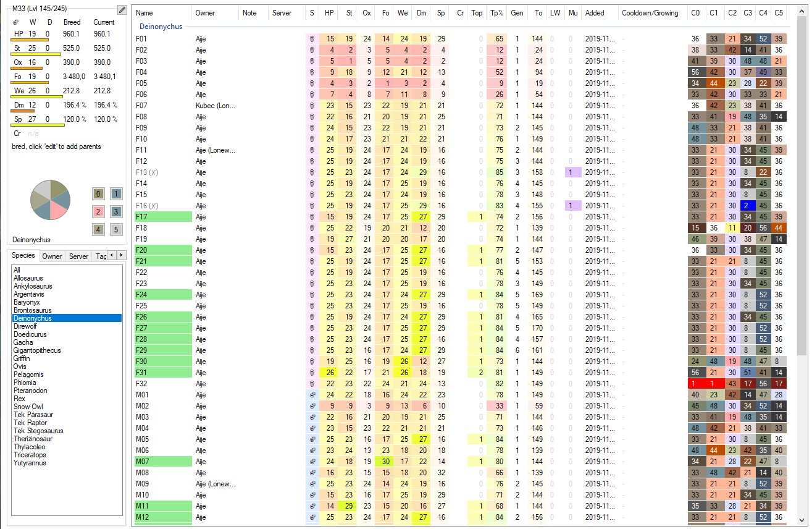812x529 pixels.
Task: Click the mutation badge on row F13
Action: [572, 172]
